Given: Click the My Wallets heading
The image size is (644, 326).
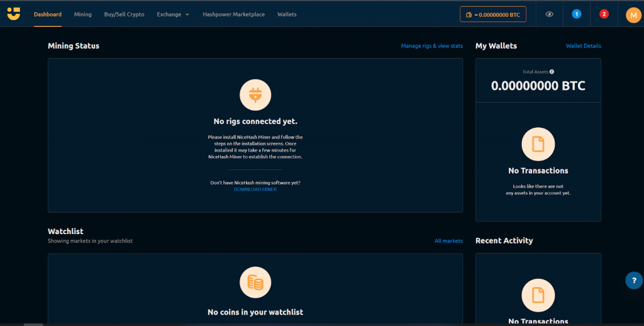Looking at the screenshot, I should pyautogui.click(x=496, y=46).
